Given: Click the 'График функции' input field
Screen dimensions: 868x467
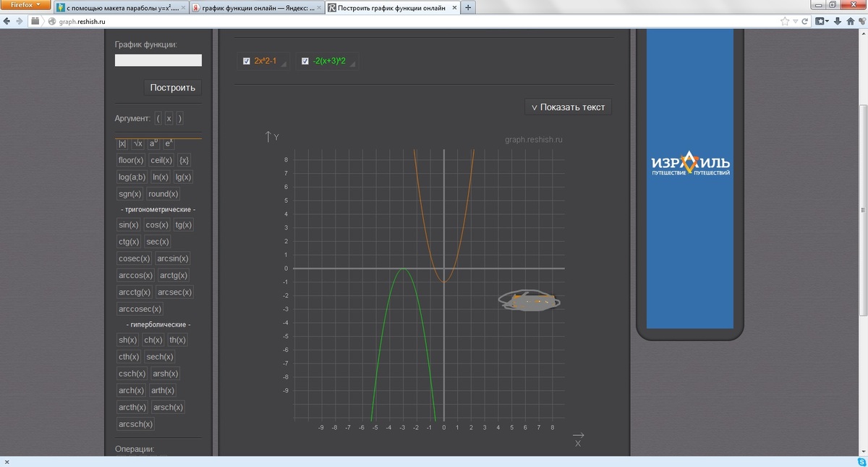Looking at the screenshot, I should [x=158, y=61].
